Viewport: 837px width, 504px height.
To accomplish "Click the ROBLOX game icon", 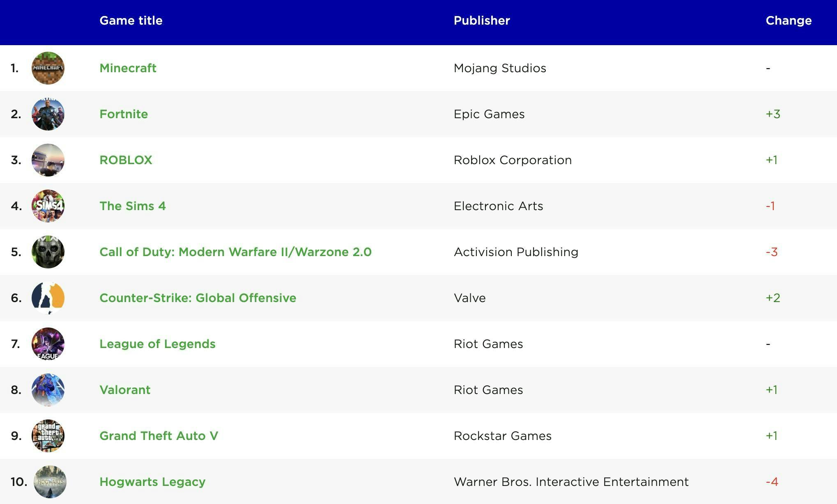I will pos(48,160).
